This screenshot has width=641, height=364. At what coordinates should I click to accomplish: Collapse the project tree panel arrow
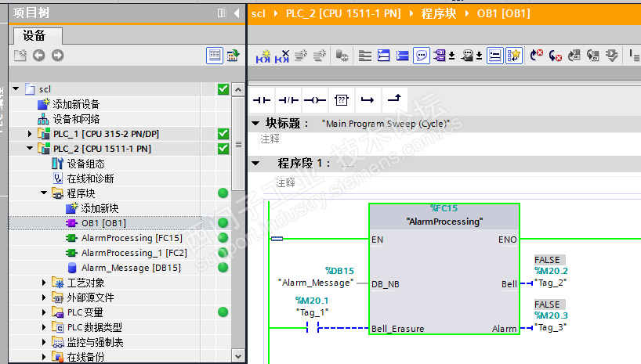[x=237, y=13]
